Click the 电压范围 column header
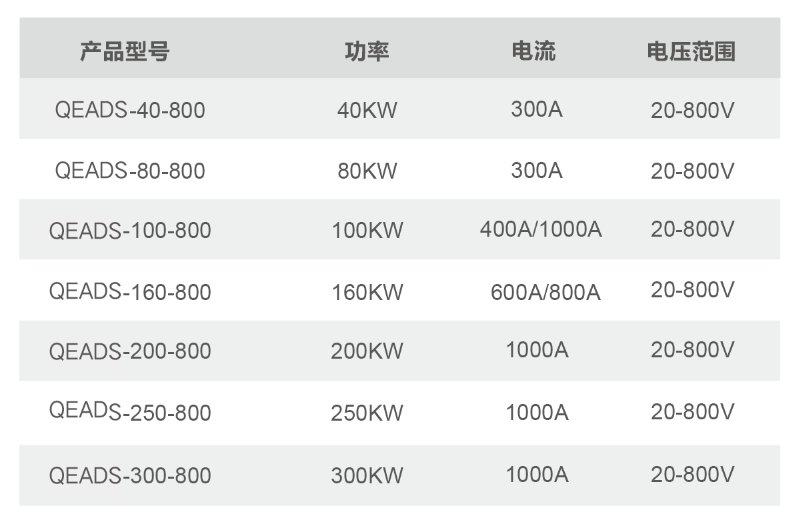Viewport: 802px width, 528px height. 691,52
